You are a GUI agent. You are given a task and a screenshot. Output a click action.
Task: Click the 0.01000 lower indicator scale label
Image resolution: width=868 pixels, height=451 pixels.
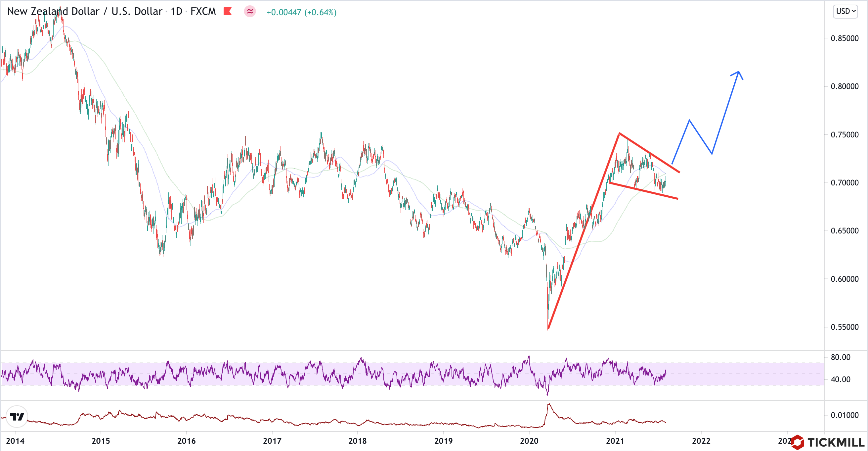(845, 415)
